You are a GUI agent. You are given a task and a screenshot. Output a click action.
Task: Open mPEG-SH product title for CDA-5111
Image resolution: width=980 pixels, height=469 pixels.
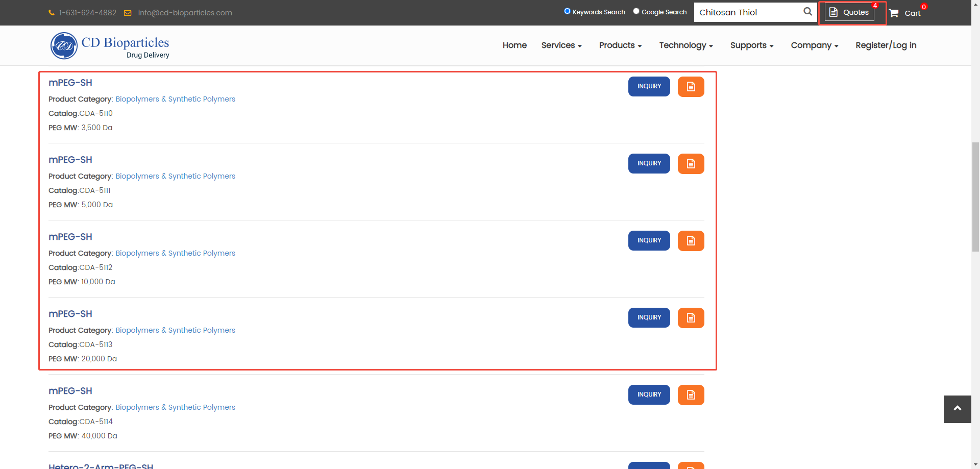coord(70,160)
